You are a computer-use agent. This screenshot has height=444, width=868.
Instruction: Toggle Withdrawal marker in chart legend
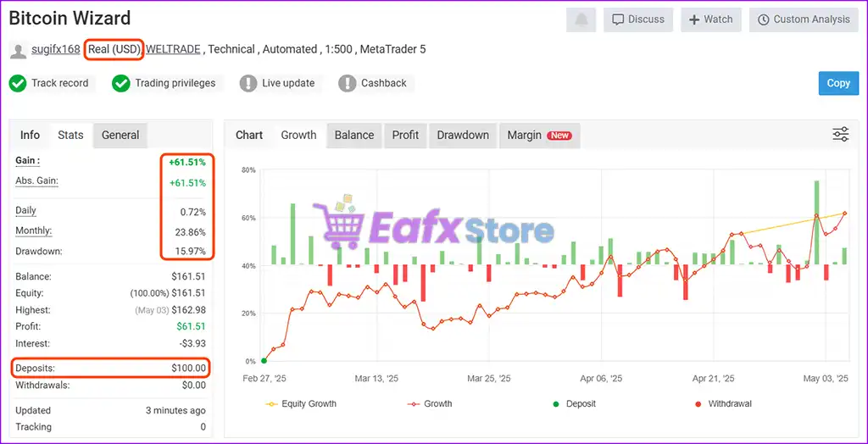pos(723,403)
